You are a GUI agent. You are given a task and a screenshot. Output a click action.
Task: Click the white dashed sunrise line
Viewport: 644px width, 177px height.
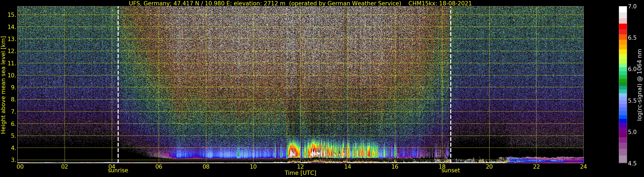point(118,85)
